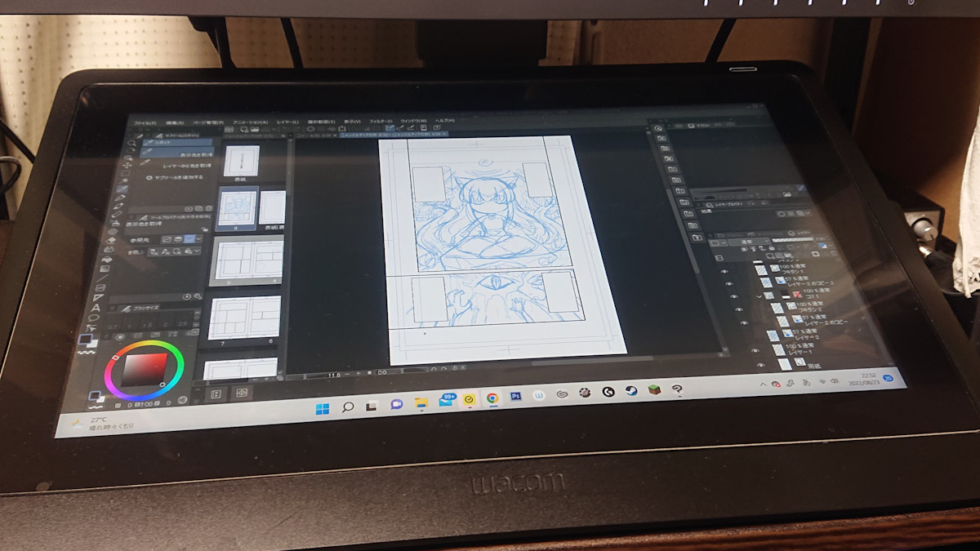Open Photoshop from the taskbar
This screenshot has height=551, width=980.
point(515,397)
